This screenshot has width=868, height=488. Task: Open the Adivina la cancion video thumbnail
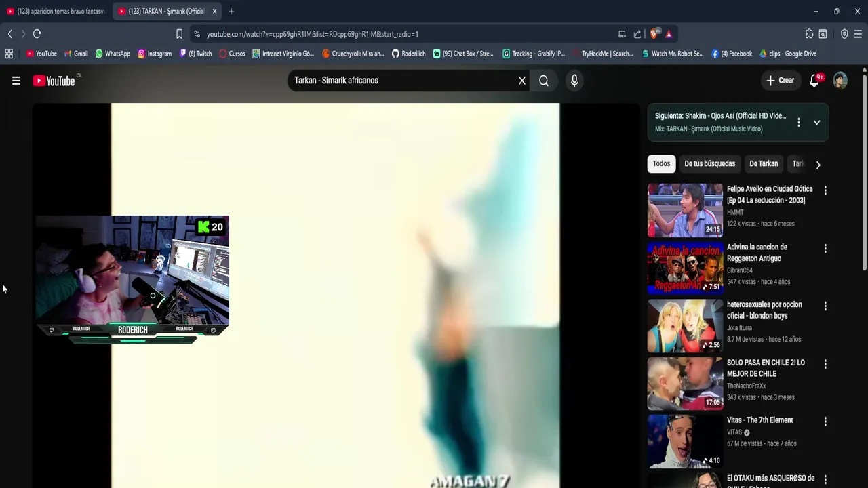pyautogui.click(x=685, y=268)
